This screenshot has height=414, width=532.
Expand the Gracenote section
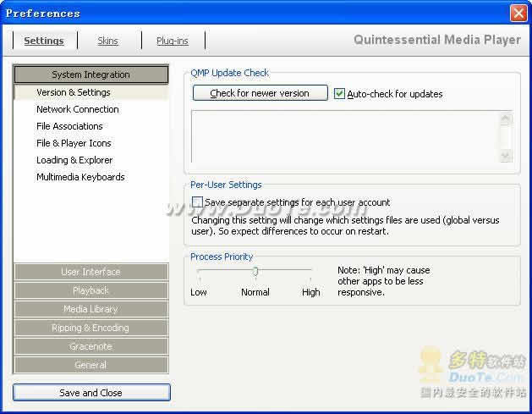pyautogui.click(x=91, y=346)
